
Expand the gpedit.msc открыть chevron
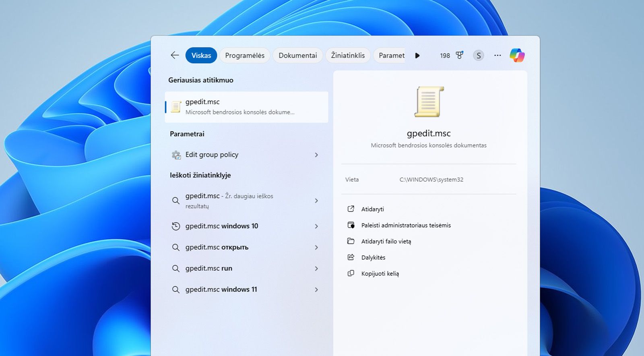[x=316, y=247]
